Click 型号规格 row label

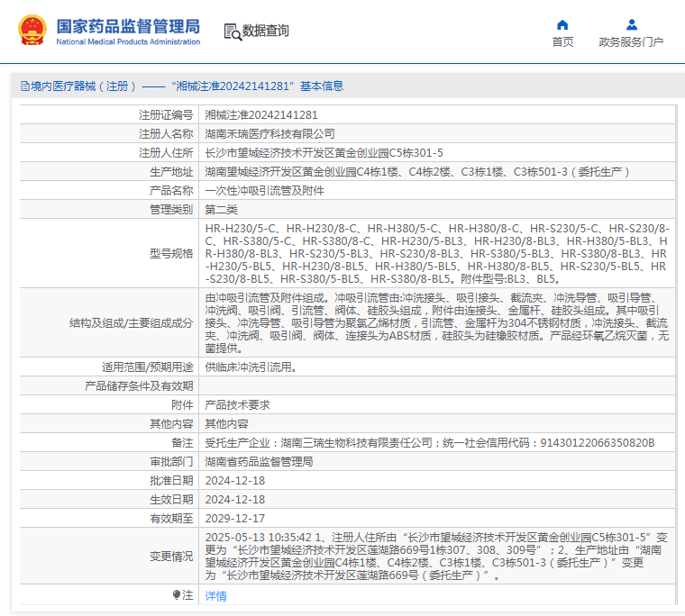171,254
